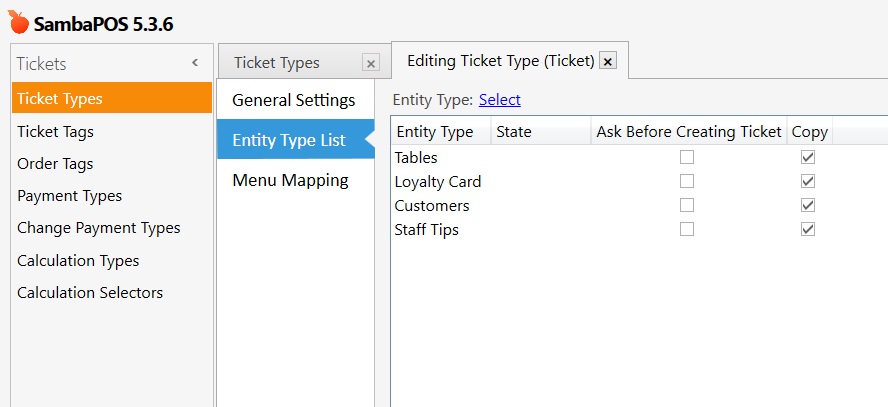The height and width of the screenshot is (407, 888).
Task: Click the Select entity type link
Action: click(500, 100)
